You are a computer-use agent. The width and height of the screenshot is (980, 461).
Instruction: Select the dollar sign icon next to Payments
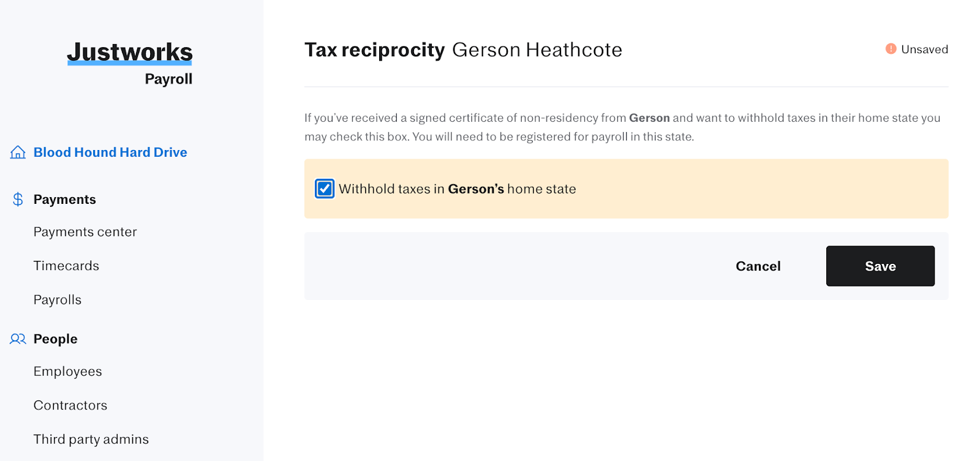tap(17, 199)
